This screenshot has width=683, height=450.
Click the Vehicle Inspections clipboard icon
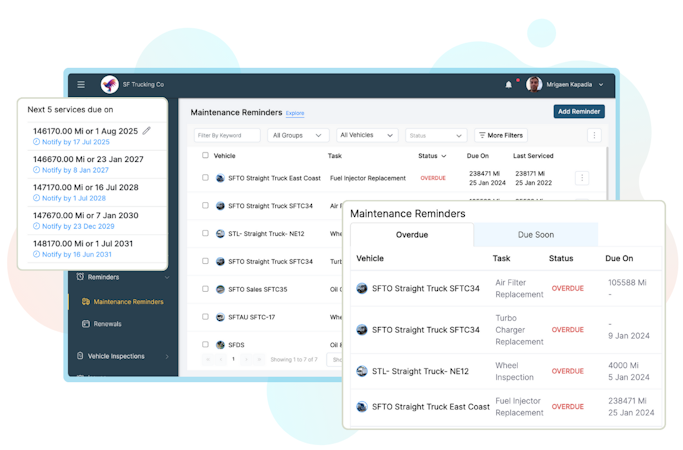80,356
